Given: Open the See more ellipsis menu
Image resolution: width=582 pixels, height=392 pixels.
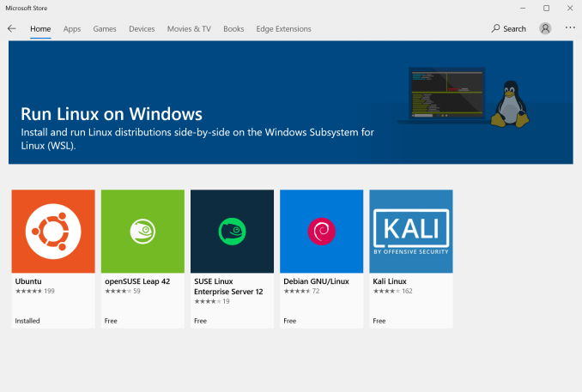Looking at the screenshot, I should 570,27.
